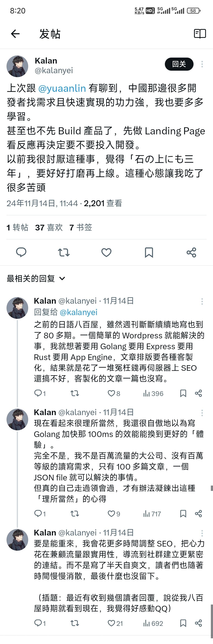Share the last SEO reply

pos(198,623)
